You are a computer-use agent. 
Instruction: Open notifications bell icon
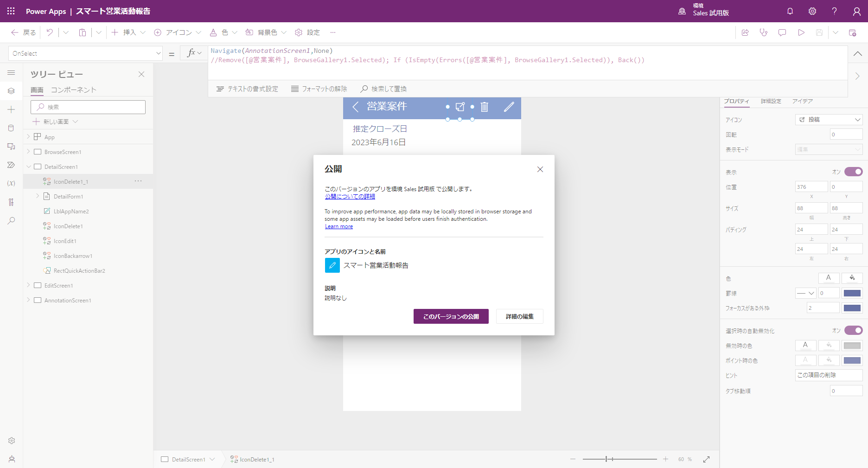point(790,11)
